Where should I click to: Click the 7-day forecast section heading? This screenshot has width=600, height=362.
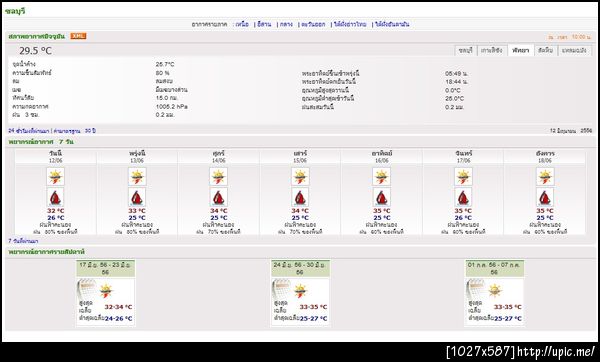pyautogui.click(x=41, y=142)
